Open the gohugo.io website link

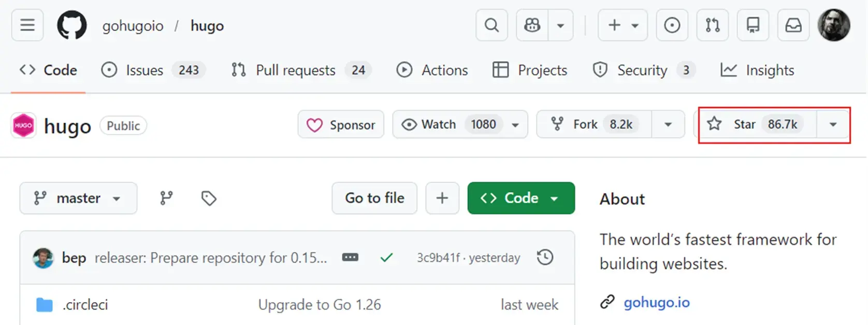pyautogui.click(x=656, y=302)
